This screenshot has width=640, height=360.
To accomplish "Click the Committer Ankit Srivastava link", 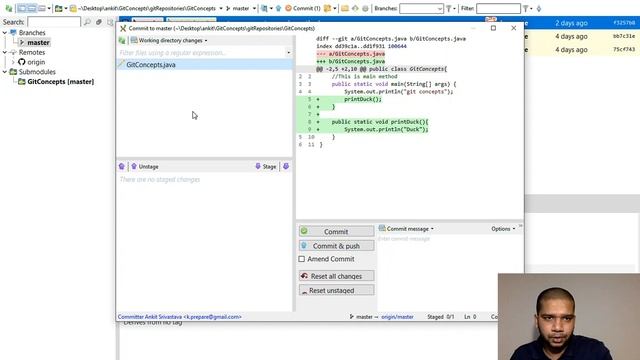I will tap(180, 317).
